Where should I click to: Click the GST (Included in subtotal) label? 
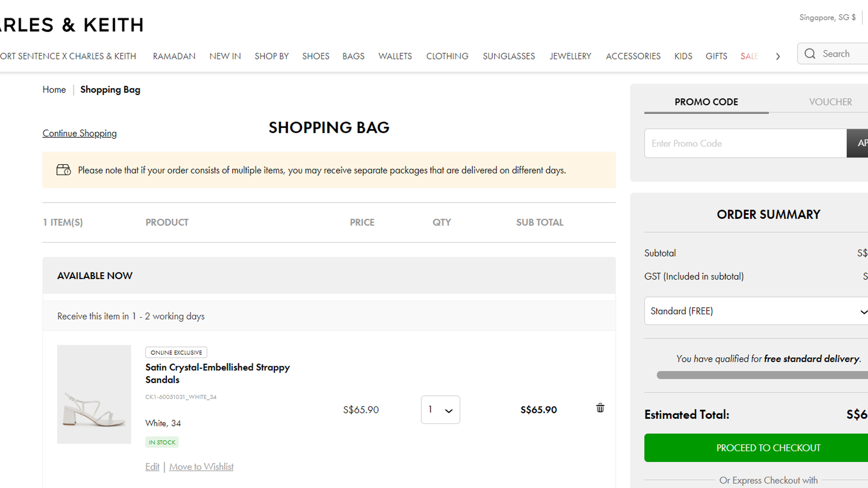[694, 276]
